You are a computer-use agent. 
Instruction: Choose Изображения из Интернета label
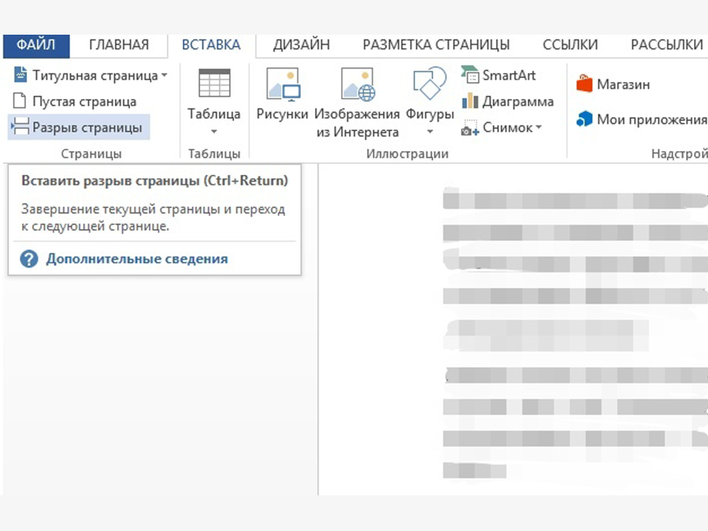357,123
